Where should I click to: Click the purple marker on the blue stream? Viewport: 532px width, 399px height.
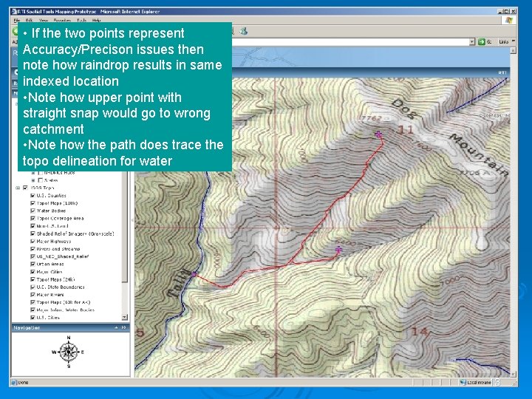[x=194, y=274]
